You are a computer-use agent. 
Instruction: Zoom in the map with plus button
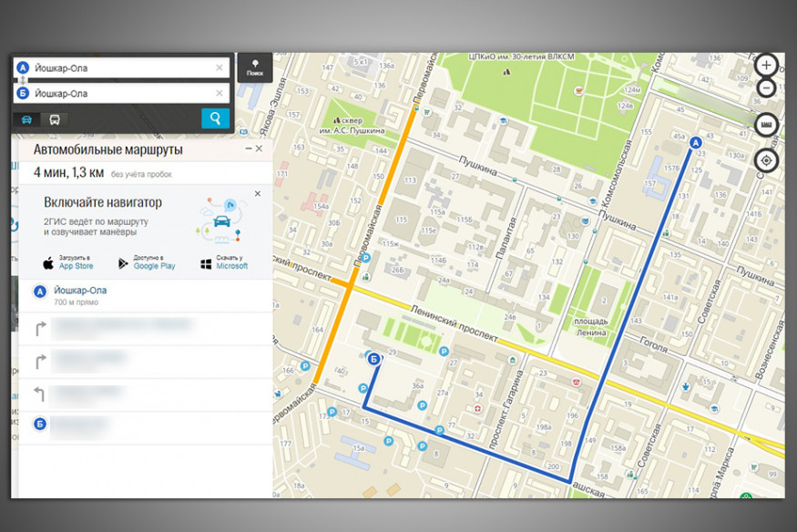click(x=767, y=66)
